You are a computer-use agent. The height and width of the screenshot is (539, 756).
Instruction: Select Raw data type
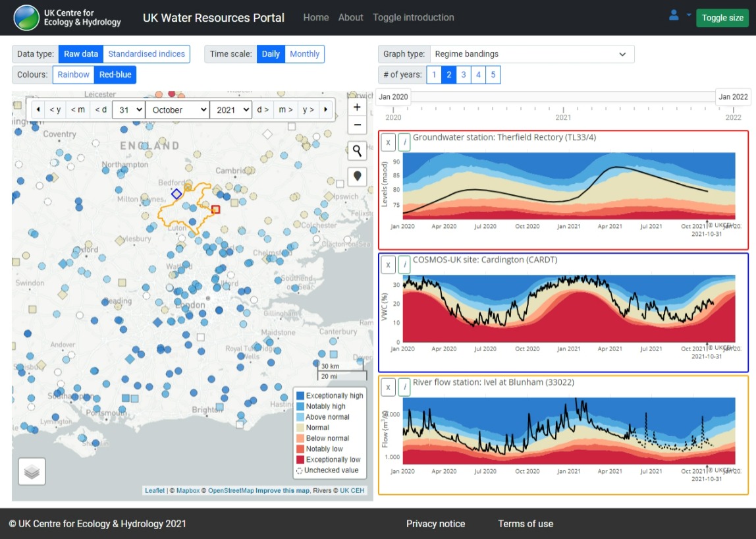(81, 54)
